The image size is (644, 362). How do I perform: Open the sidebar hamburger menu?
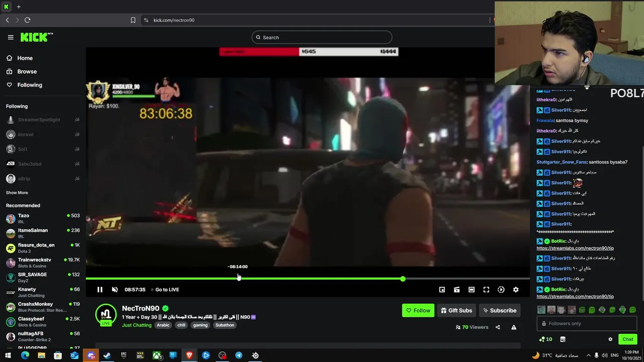coord(11,37)
